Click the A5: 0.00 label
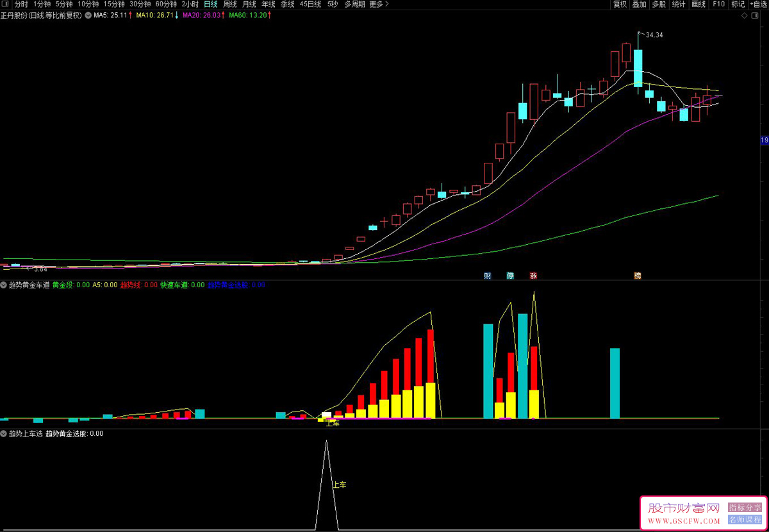The width and height of the screenshot is (769, 532). [x=105, y=285]
